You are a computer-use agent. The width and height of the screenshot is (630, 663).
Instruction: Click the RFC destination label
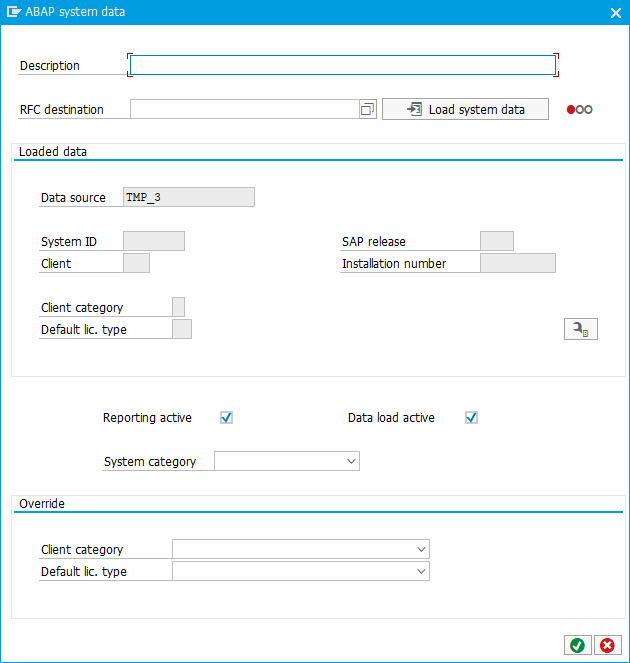click(62, 110)
